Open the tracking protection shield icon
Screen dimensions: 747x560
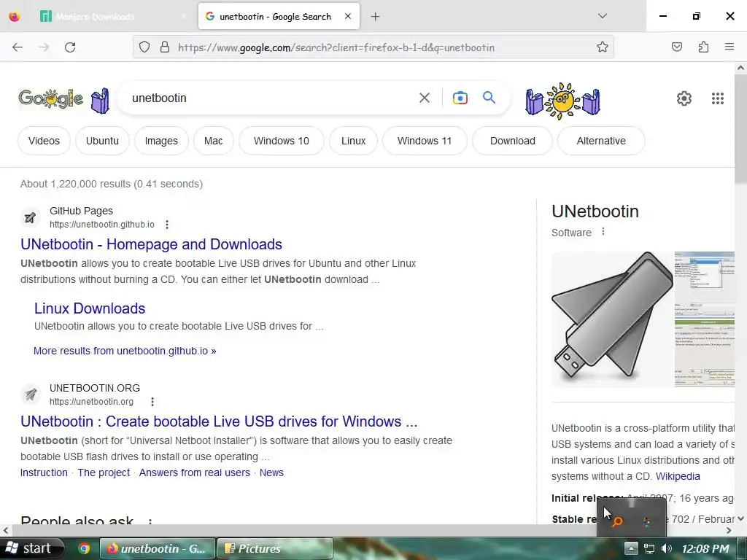144,47
